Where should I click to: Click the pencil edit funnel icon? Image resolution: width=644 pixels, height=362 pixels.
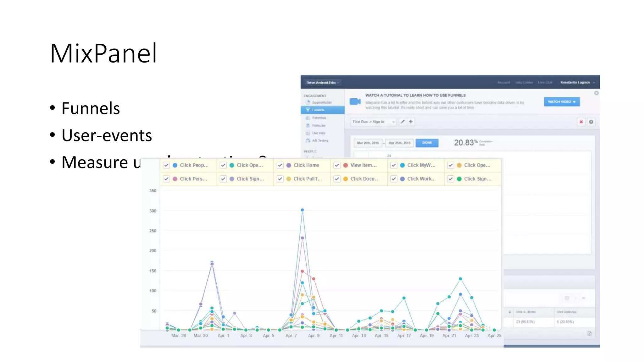(x=402, y=122)
